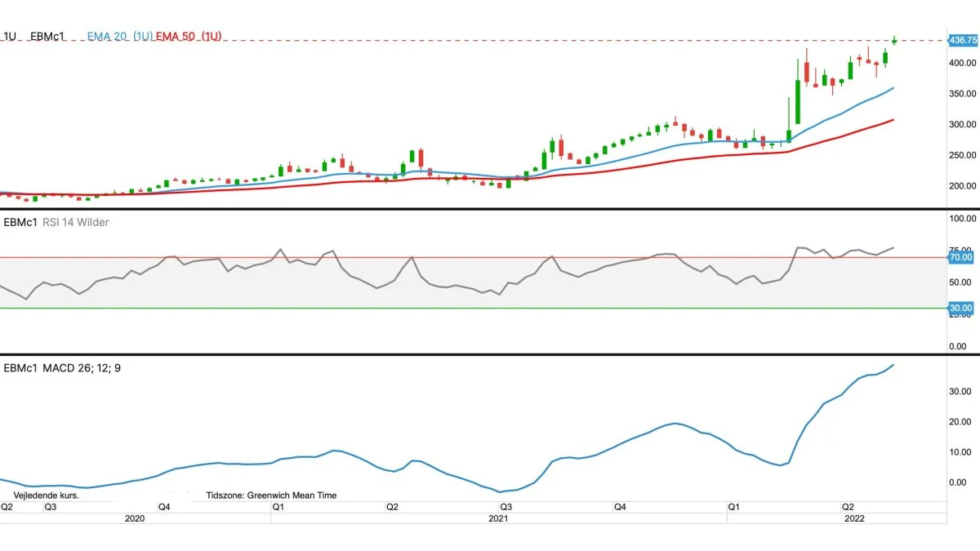
Task: Click the Q3 quarter marker above 2020
Action: coord(50,507)
